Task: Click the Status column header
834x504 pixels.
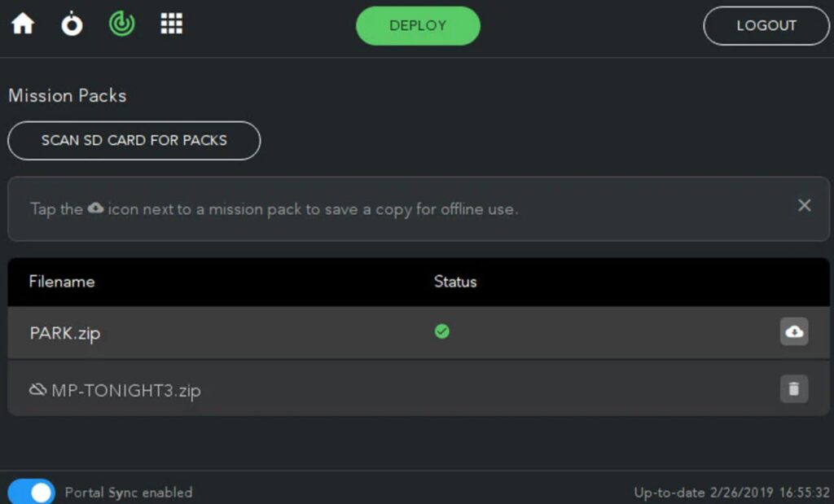Action: coord(454,282)
